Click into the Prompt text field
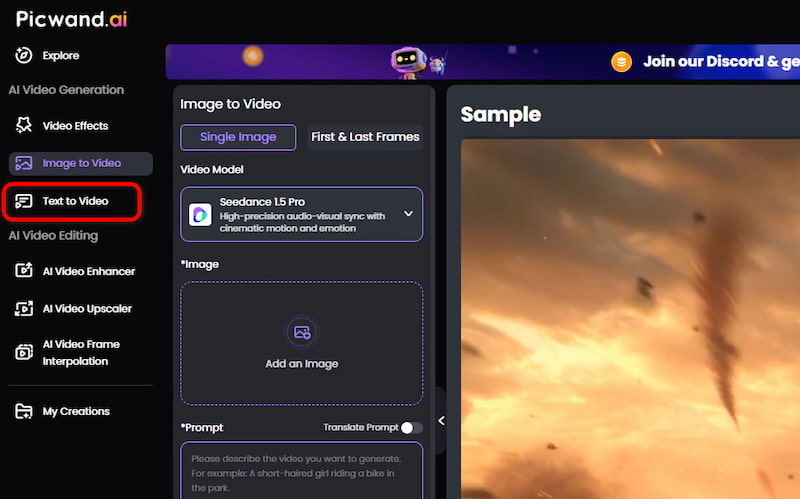800x499 pixels. coord(301,471)
